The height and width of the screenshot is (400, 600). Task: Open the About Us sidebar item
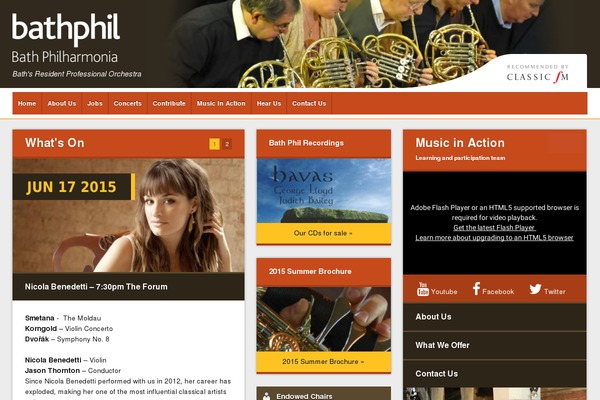[494, 317]
